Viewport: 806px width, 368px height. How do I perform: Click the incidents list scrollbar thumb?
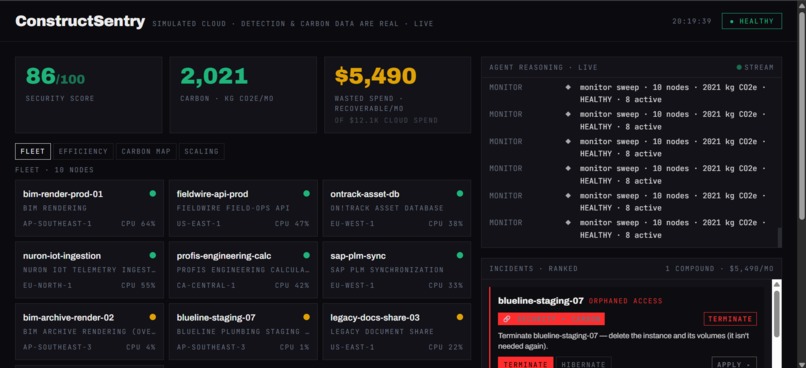[776, 315]
